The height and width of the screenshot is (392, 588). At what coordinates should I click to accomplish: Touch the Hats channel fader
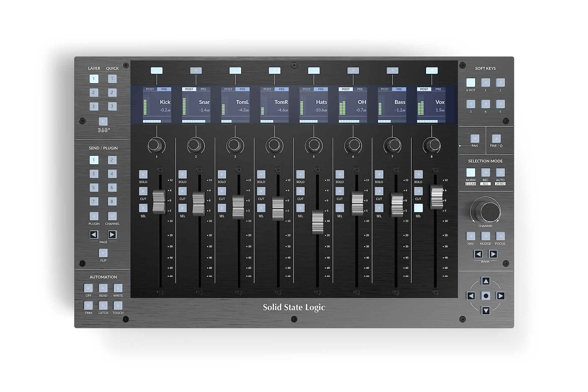tap(318, 222)
